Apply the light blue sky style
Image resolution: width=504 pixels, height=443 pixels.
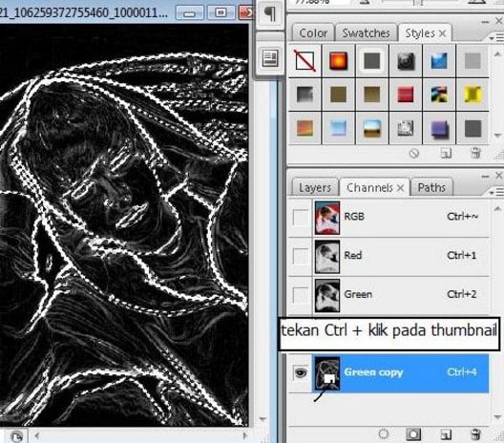tap(338, 128)
